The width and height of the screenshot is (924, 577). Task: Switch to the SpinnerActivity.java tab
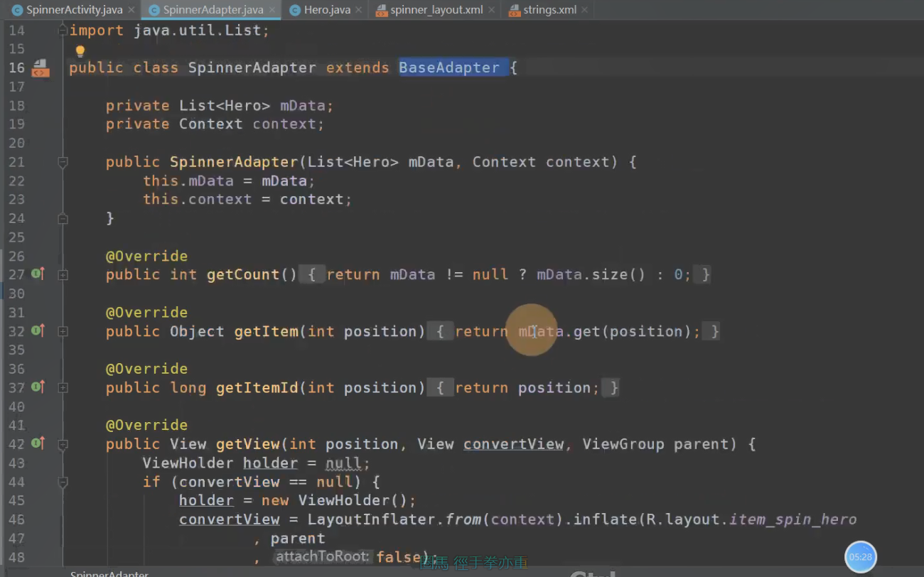coord(74,10)
